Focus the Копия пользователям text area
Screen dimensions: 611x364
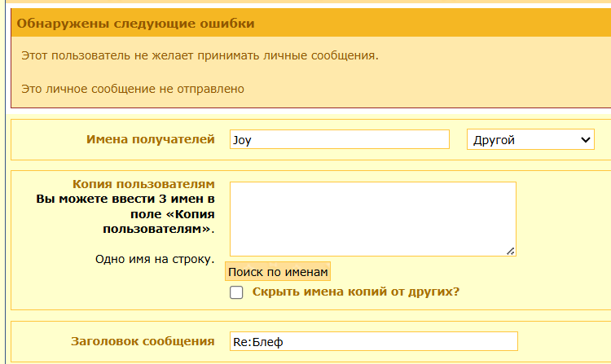pos(372,218)
